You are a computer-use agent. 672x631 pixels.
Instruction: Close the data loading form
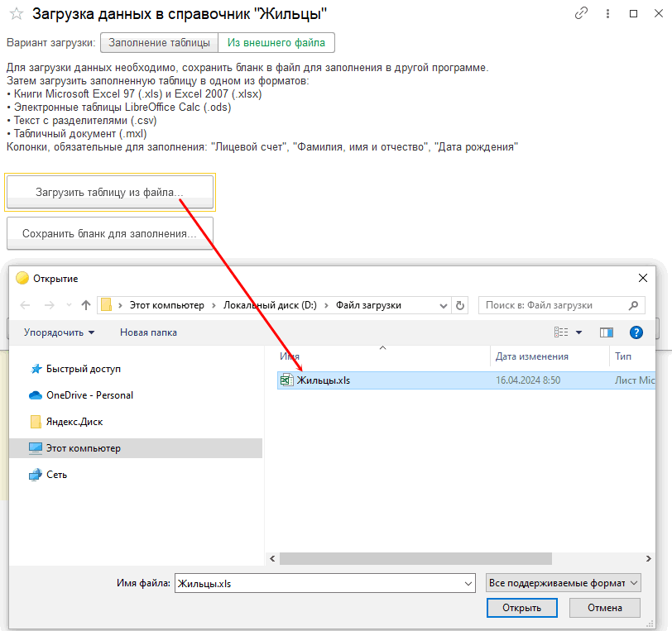coord(659,14)
